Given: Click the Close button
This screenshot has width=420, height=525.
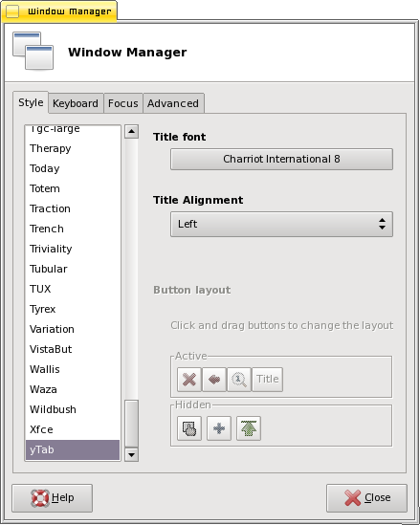Looking at the screenshot, I should pos(367,498).
